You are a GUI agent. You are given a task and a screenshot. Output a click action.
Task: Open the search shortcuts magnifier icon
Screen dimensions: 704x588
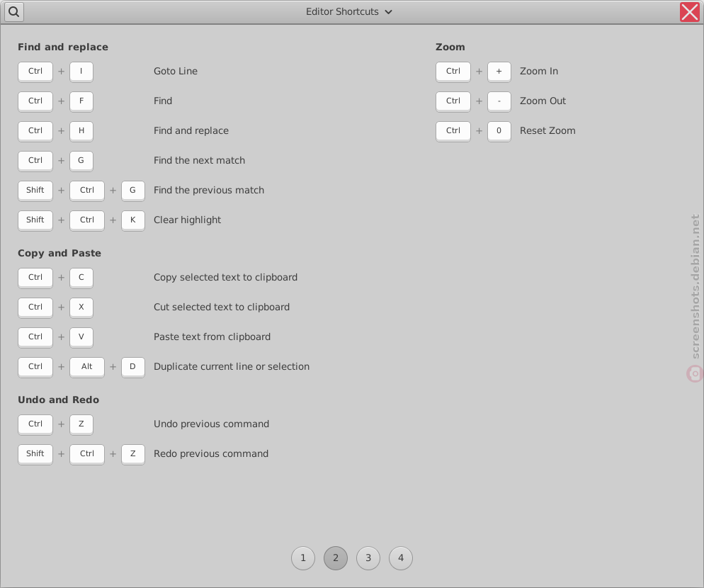click(14, 11)
